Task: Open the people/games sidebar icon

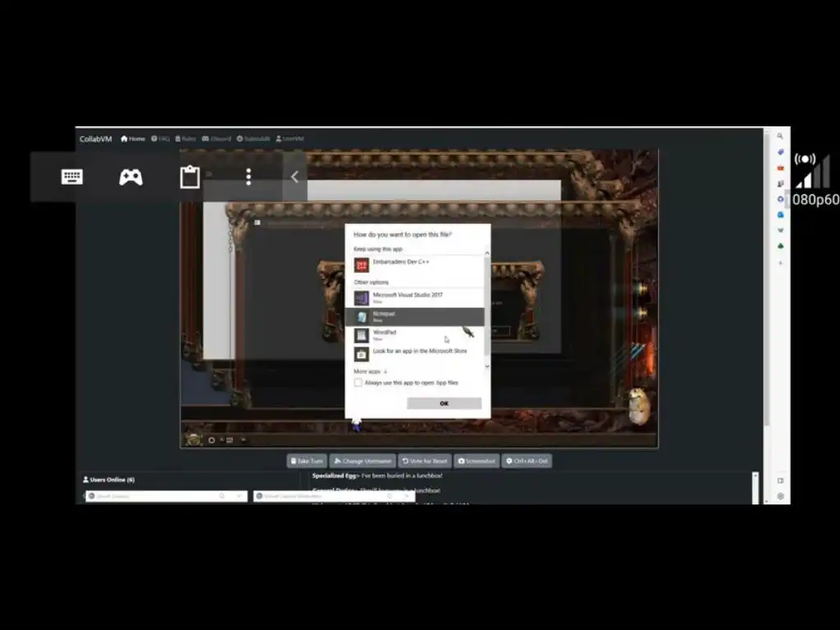Action: (x=780, y=184)
